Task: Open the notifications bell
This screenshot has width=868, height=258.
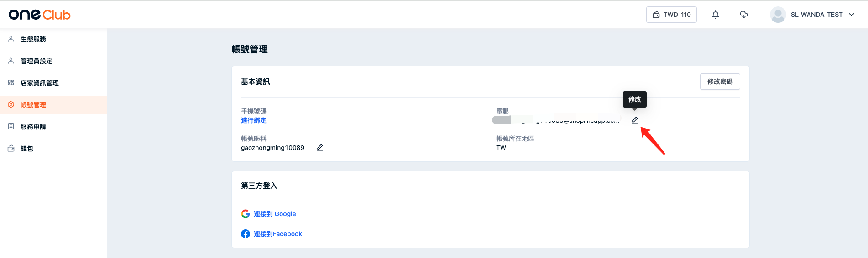Action: click(x=716, y=15)
